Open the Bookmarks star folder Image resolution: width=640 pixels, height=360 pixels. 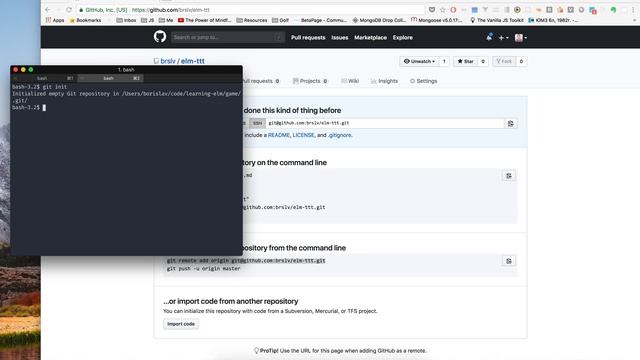(x=85, y=20)
